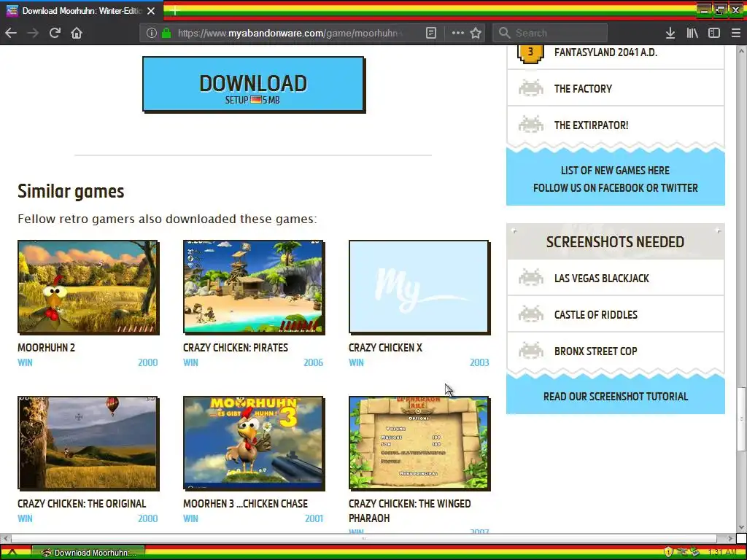Viewport: 747px width, 560px height.
Task: Open page actions three-dot menu
Action: pyautogui.click(x=458, y=33)
